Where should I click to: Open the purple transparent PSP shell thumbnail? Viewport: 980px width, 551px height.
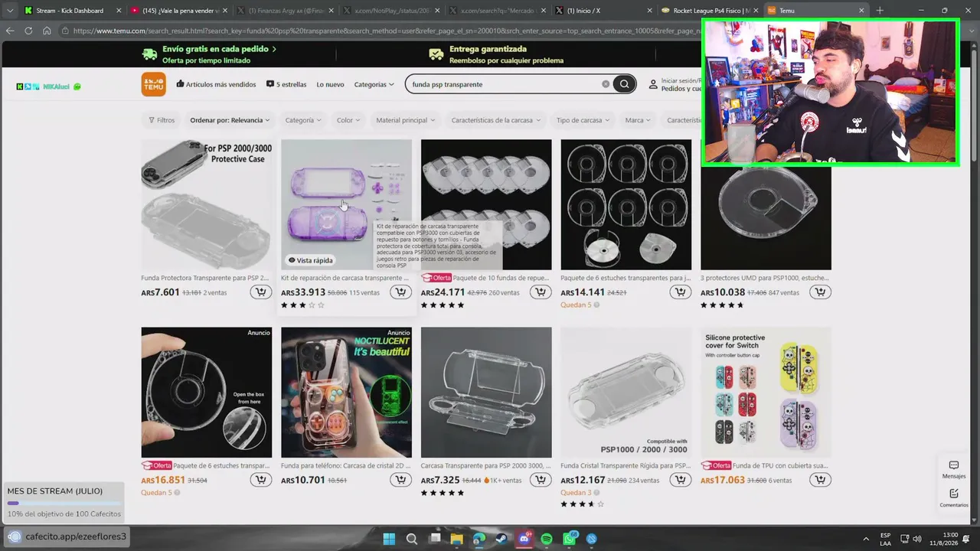click(x=346, y=204)
